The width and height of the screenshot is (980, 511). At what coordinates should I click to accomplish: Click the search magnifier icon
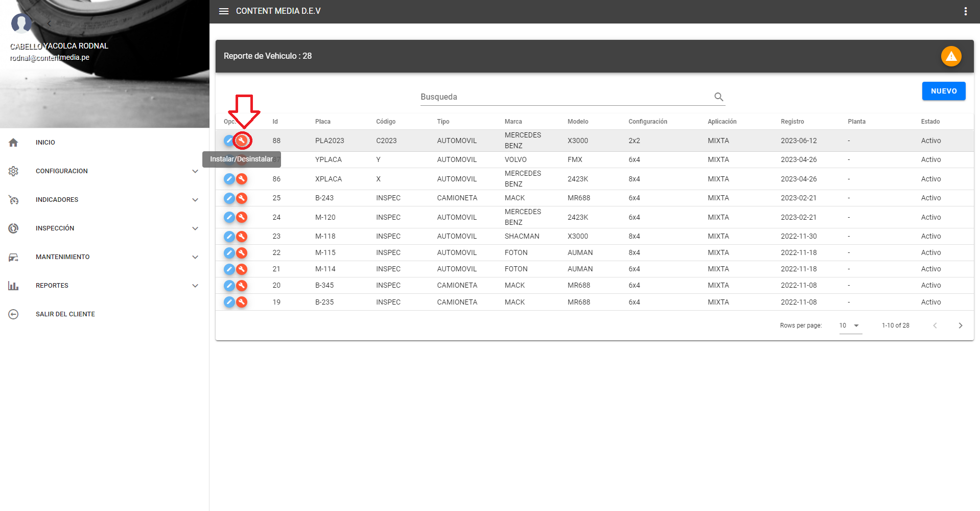tap(718, 97)
